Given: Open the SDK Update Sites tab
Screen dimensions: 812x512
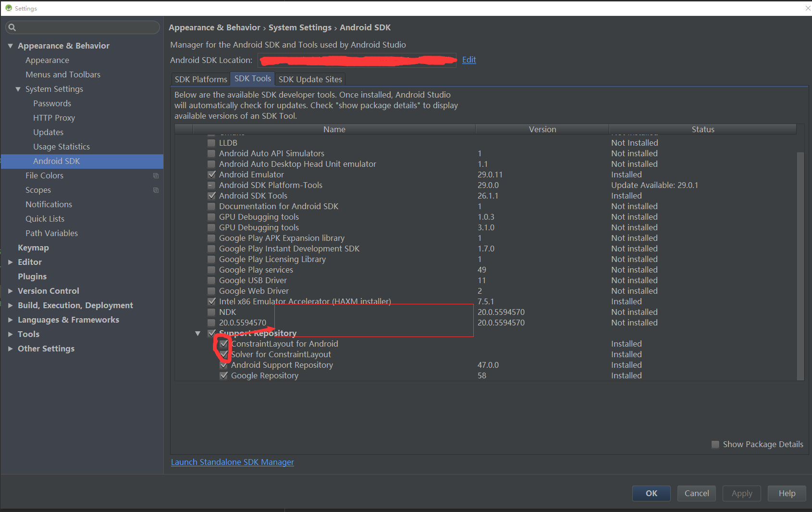Looking at the screenshot, I should pos(310,79).
